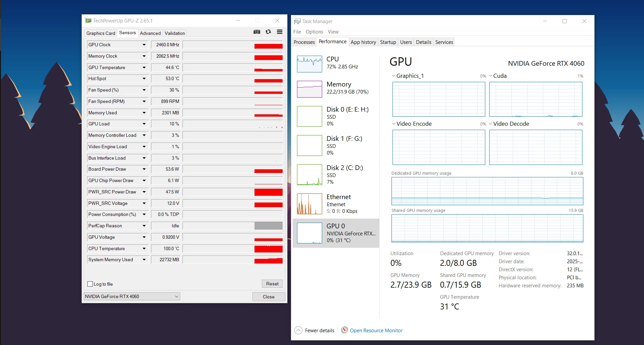Click the CPU Temperature 100.0 °C value field

[166, 248]
